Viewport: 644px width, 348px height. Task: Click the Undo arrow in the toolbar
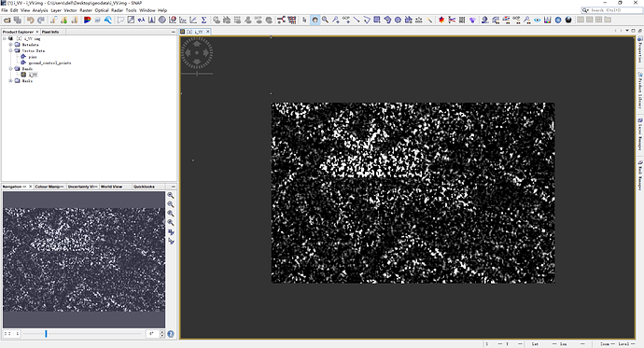click(31, 20)
